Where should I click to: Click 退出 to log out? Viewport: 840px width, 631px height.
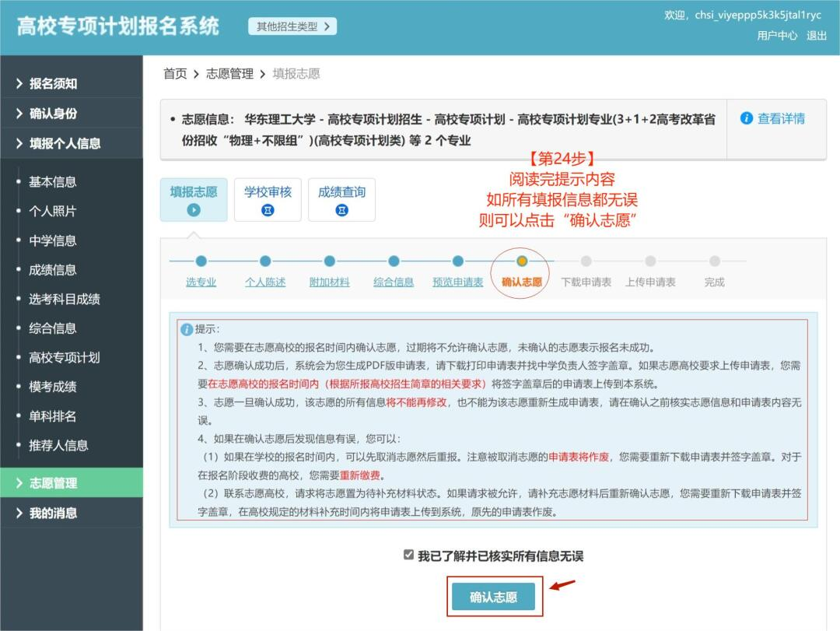818,35
